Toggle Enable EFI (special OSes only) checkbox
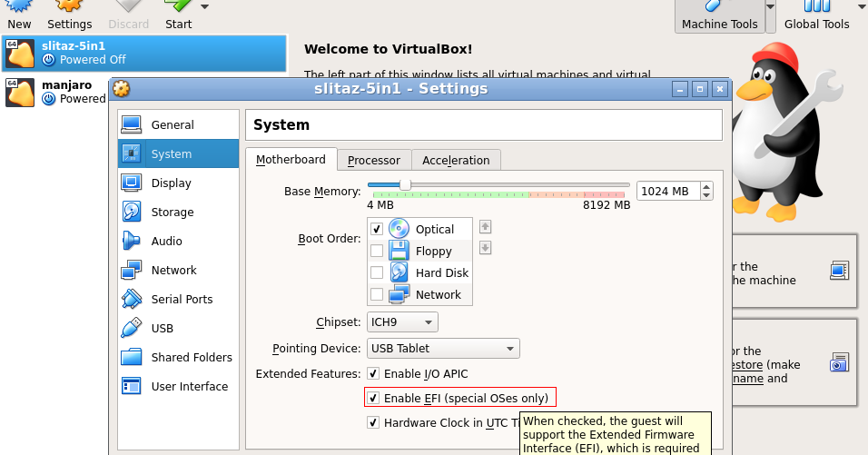The image size is (868, 455). [x=373, y=398]
